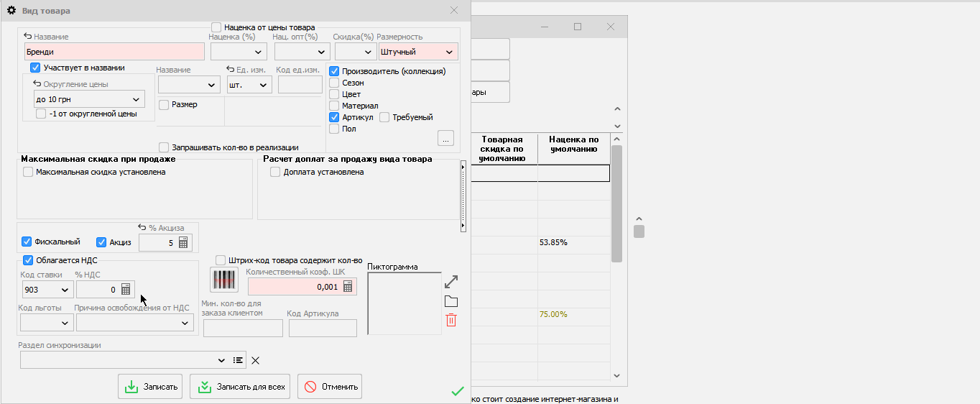Uncheck the Фискальный checkbox
This screenshot has width=980, height=404.
point(27,242)
